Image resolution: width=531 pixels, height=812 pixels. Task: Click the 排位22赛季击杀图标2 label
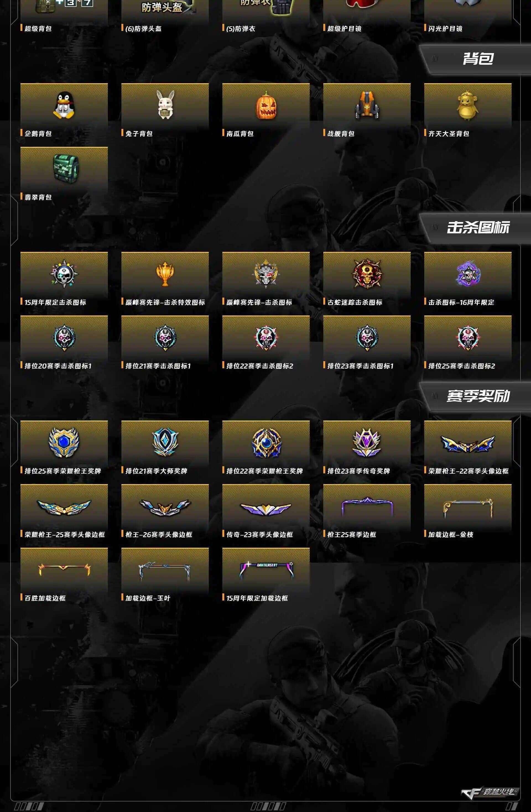[260, 366]
